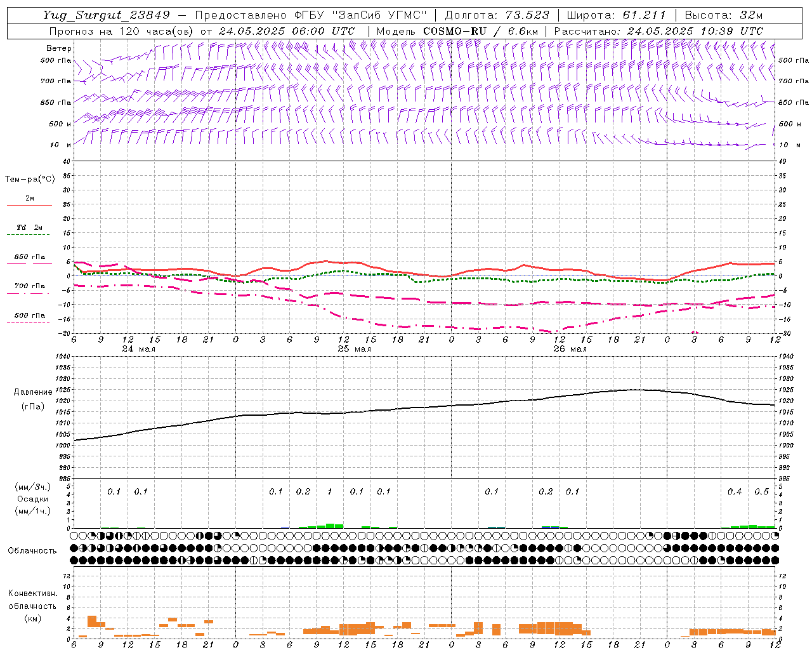The height and width of the screenshot is (650, 812).
Task: Click the 24 мая date label
Action: pyautogui.click(x=138, y=349)
